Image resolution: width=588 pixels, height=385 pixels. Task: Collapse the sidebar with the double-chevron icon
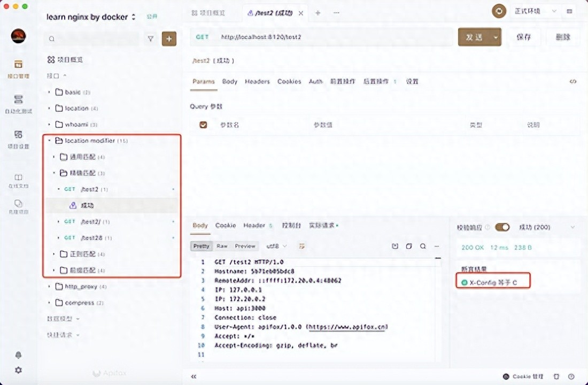[194, 376]
